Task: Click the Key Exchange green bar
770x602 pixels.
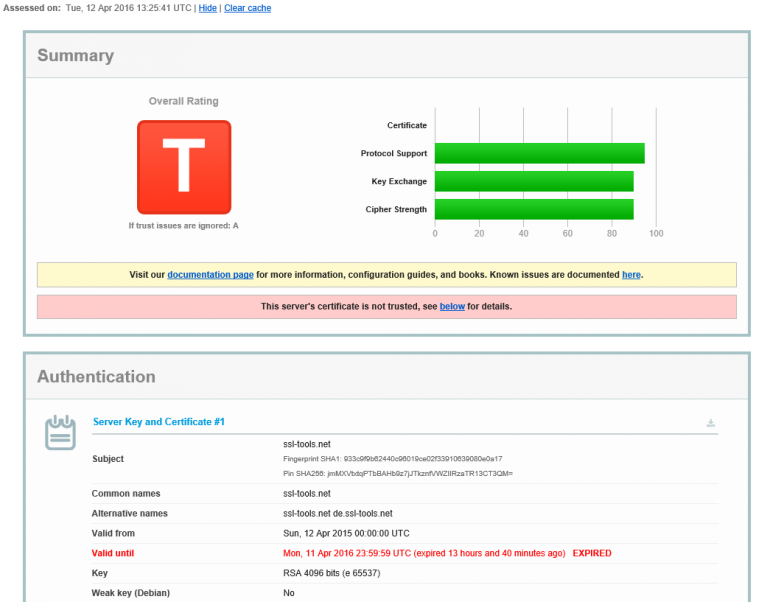Action: click(x=534, y=181)
